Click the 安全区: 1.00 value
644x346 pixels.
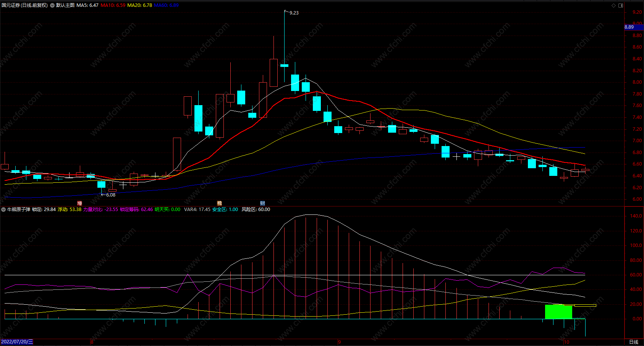[x=225, y=210]
